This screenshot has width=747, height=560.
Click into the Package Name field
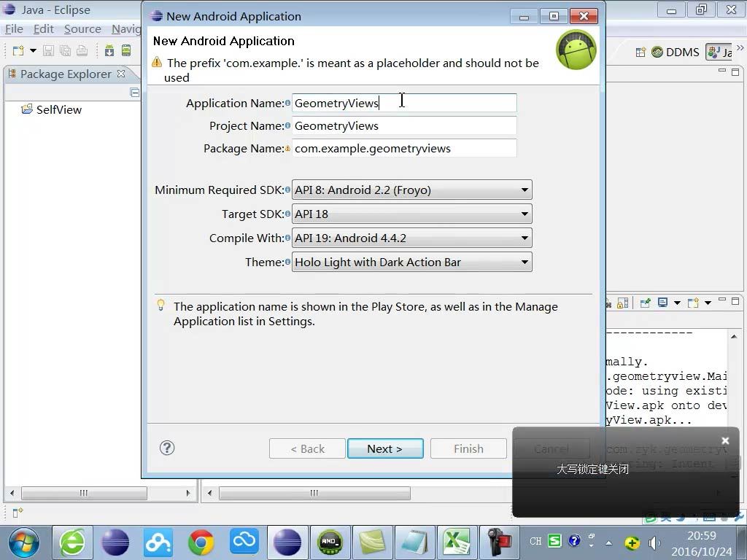(x=404, y=148)
